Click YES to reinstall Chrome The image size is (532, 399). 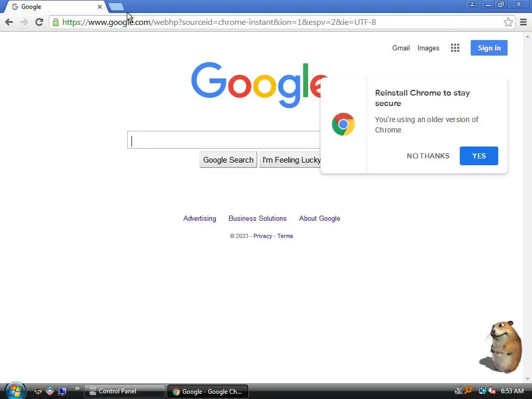478,156
